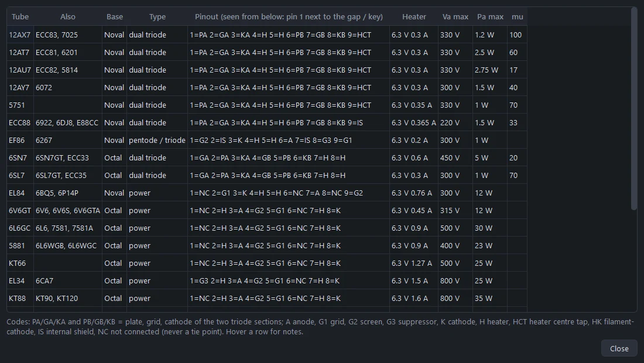644x363 pixels.
Task: Click the 'ECC82, 5814' equivalents cell
Action: 68,70
